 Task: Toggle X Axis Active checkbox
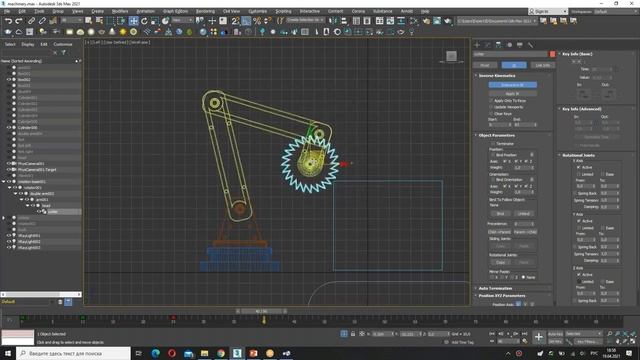(x=579, y=167)
